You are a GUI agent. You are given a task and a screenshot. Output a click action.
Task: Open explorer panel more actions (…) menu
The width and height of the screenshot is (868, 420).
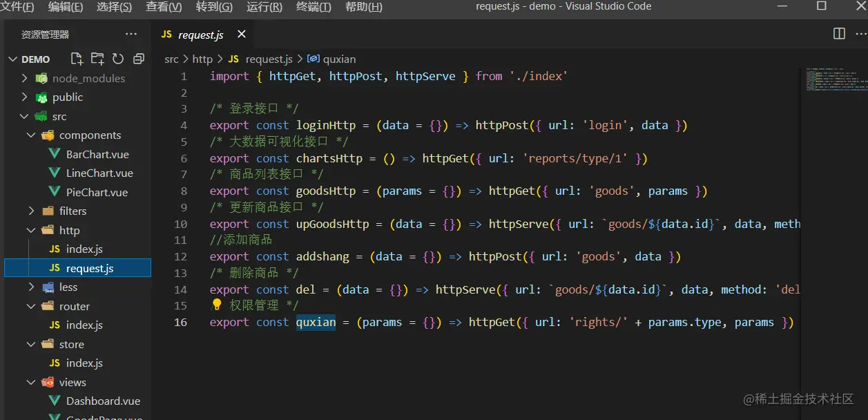click(x=131, y=34)
